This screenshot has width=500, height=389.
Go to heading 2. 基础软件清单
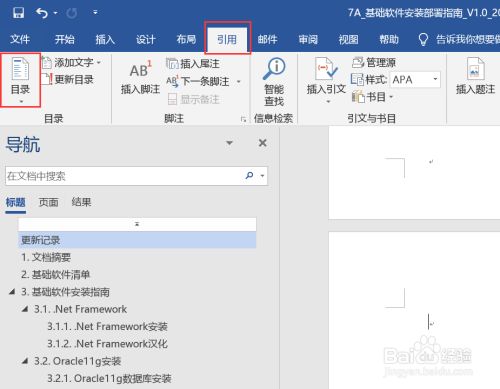[x=56, y=275]
